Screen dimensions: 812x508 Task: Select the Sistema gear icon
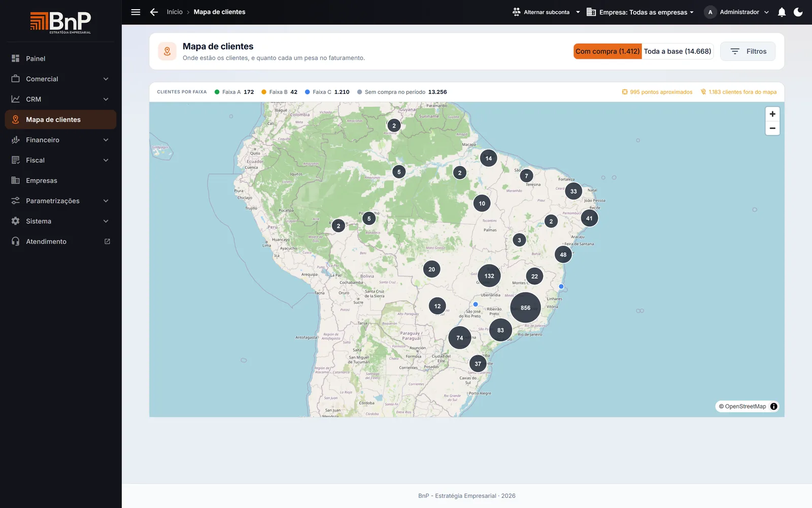[x=16, y=221]
